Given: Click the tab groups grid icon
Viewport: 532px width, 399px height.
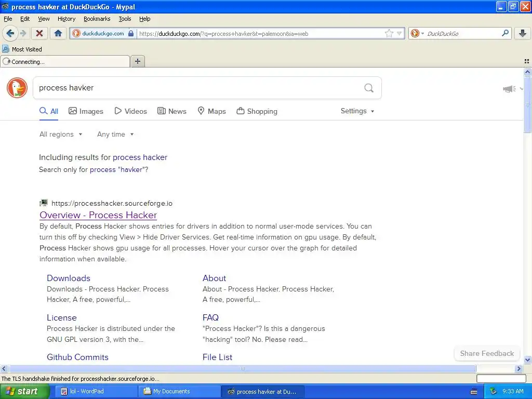Looking at the screenshot, I should point(527,61).
